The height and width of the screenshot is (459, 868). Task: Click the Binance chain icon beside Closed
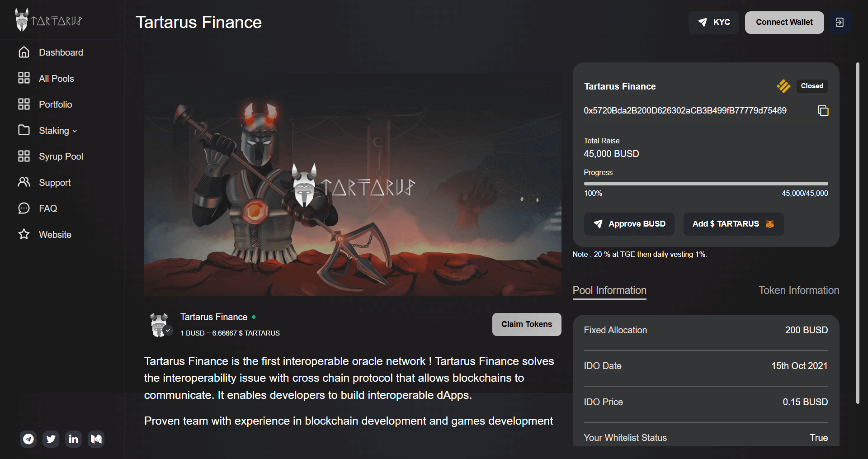click(783, 86)
